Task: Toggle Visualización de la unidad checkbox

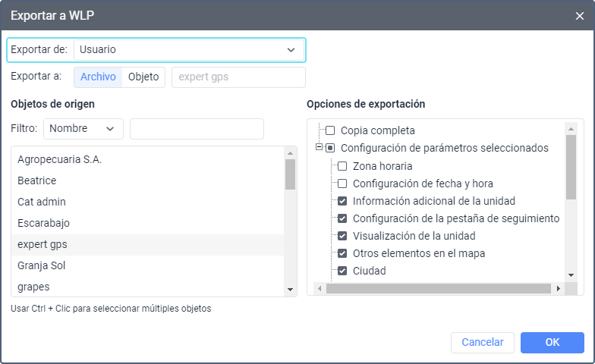Action: [342, 235]
